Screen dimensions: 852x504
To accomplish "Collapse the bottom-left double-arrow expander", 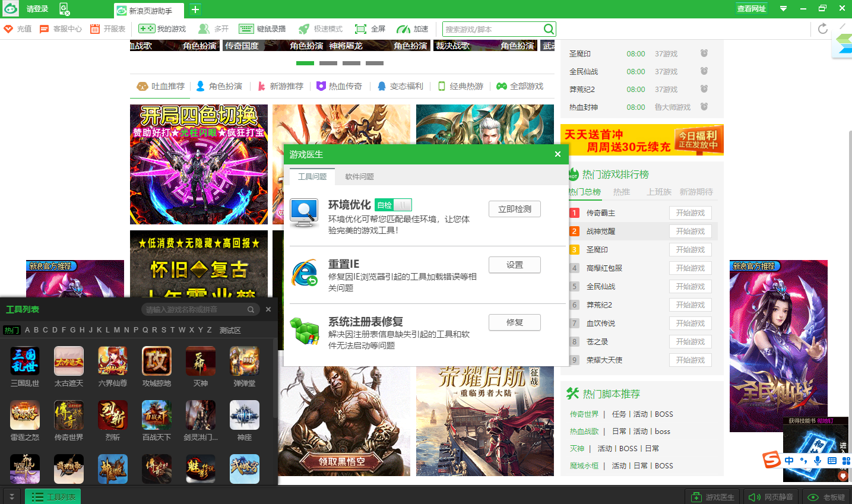I will tap(11, 497).
